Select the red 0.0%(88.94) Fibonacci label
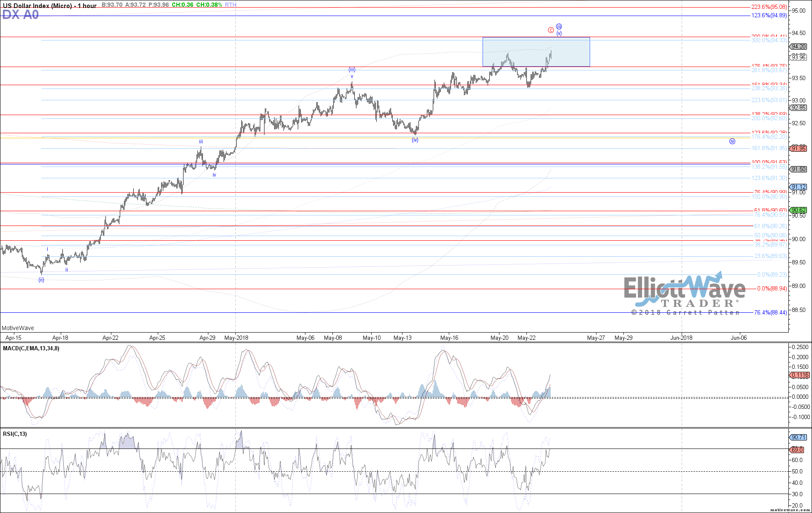This screenshot has height=513, width=812. coord(772,289)
